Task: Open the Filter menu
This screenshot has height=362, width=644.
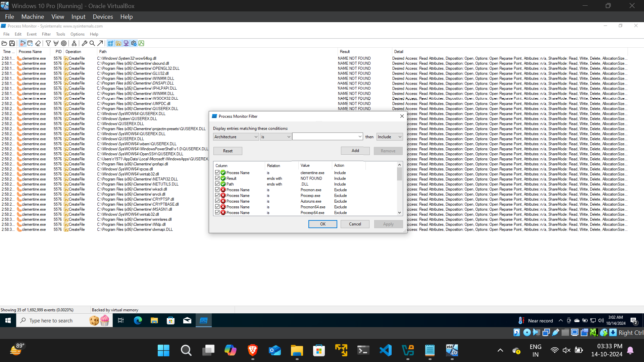Action: pyautogui.click(x=46, y=34)
